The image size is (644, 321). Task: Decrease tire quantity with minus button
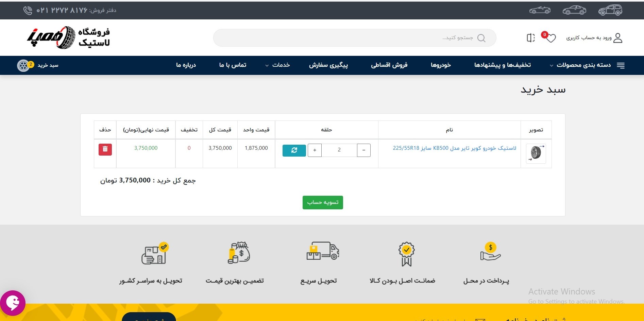coord(363,150)
